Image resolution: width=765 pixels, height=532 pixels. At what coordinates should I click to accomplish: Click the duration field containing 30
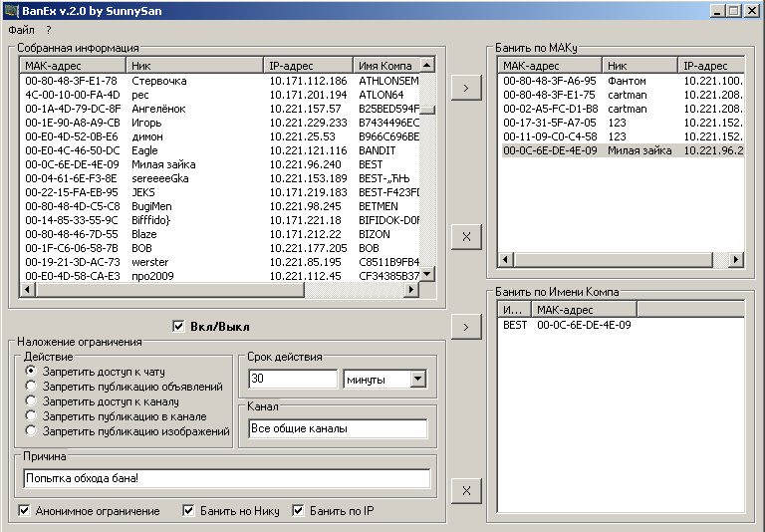[293, 379]
